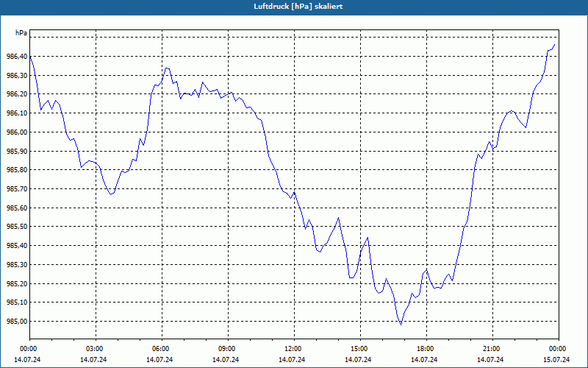Select the 986,20 y-axis label
This screenshot has height=368, width=588.
pos(17,94)
